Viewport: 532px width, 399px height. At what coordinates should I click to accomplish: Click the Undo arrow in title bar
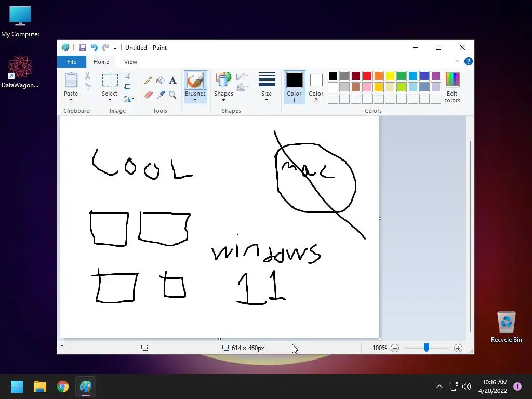94,48
